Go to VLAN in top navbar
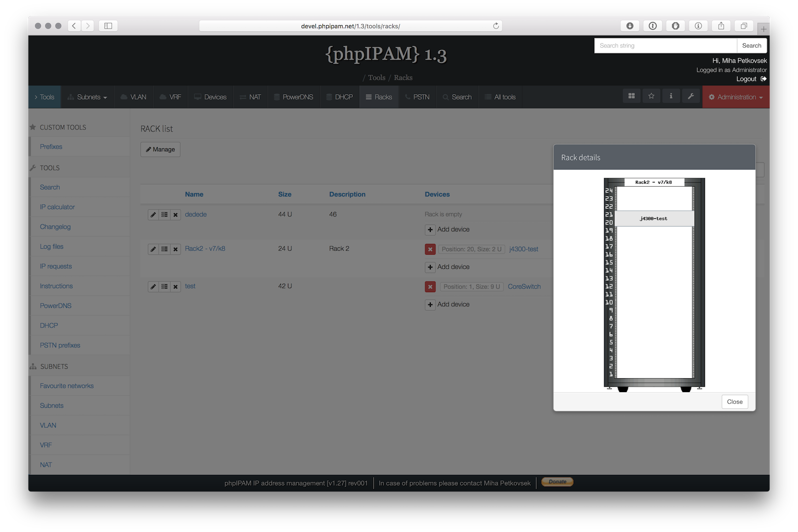This screenshot has height=532, width=798. pos(134,97)
